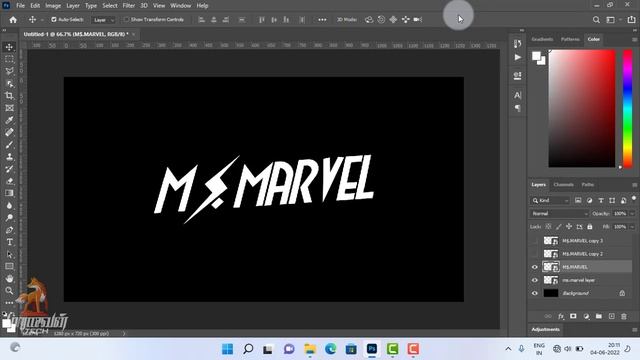Select the Object Selection tool
Viewport: 640px width, 360px height.
click(x=9, y=84)
